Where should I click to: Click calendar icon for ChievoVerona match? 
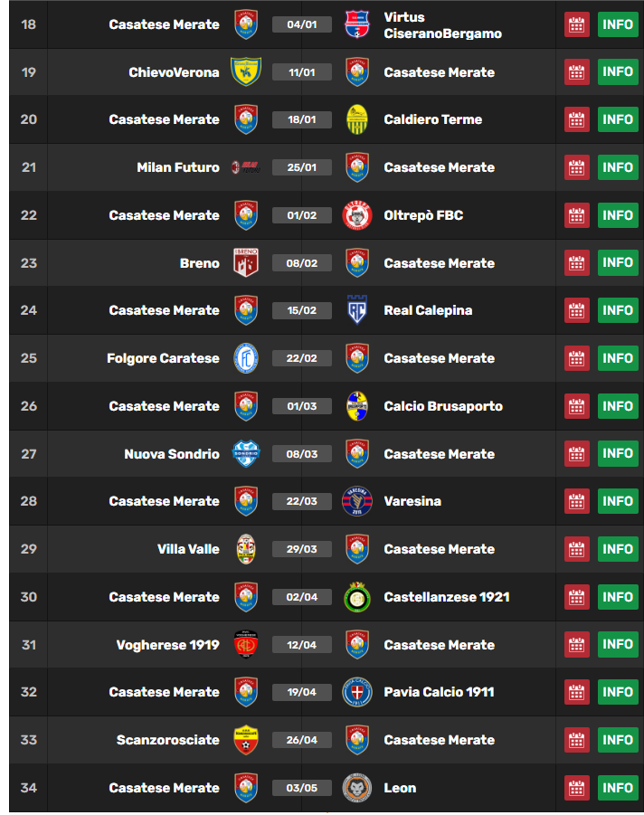coord(576,72)
